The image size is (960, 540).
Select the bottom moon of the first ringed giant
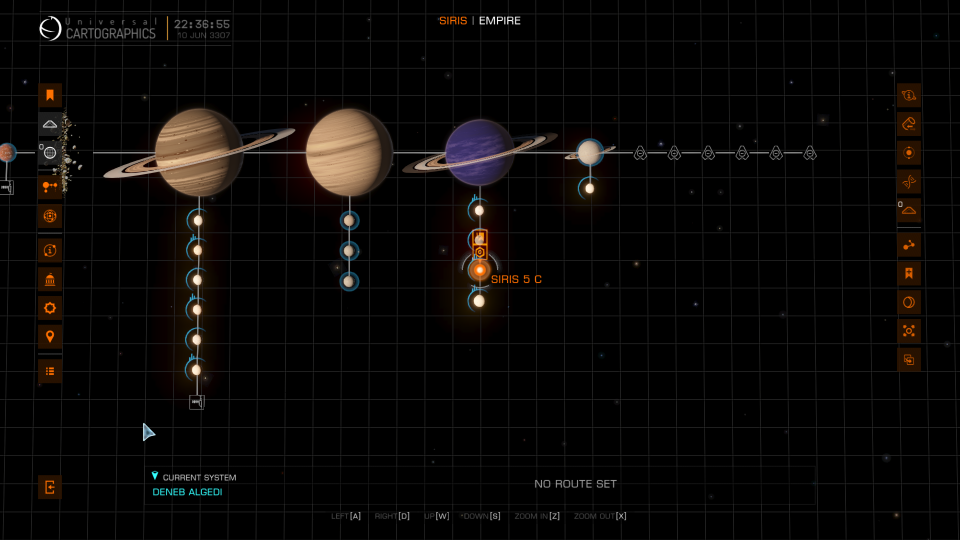click(x=196, y=370)
